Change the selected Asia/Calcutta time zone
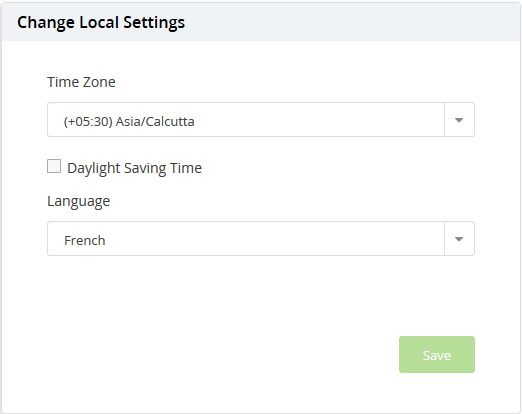Viewport: 522px width, 414px height. tap(261, 120)
